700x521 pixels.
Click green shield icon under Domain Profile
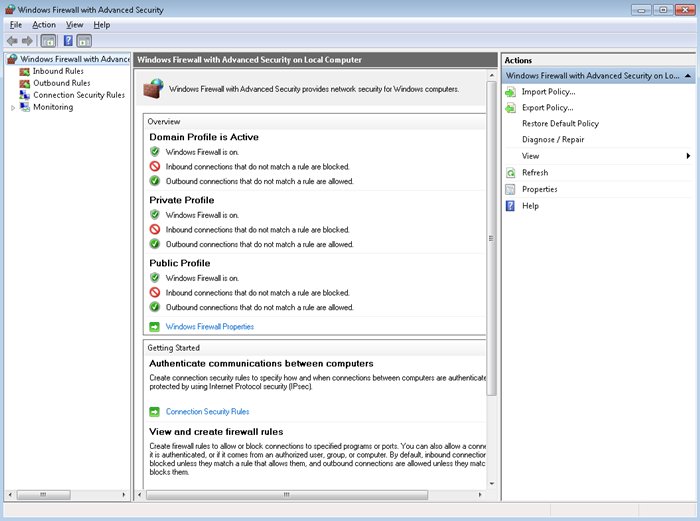pos(155,152)
